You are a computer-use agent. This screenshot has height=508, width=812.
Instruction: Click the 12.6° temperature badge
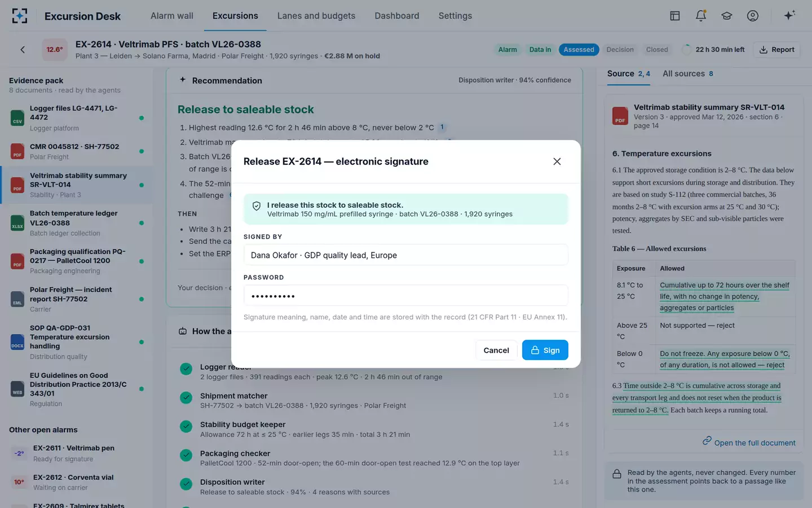coord(55,50)
